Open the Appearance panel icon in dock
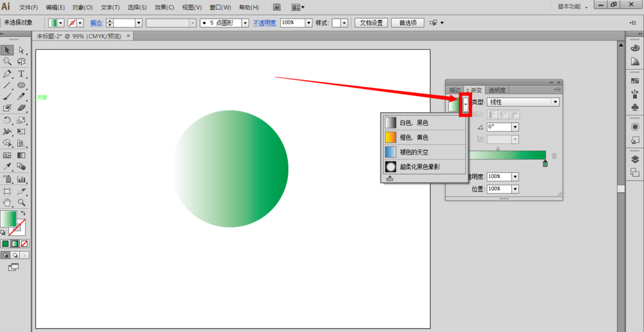The height and width of the screenshot is (332, 644). click(635, 127)
